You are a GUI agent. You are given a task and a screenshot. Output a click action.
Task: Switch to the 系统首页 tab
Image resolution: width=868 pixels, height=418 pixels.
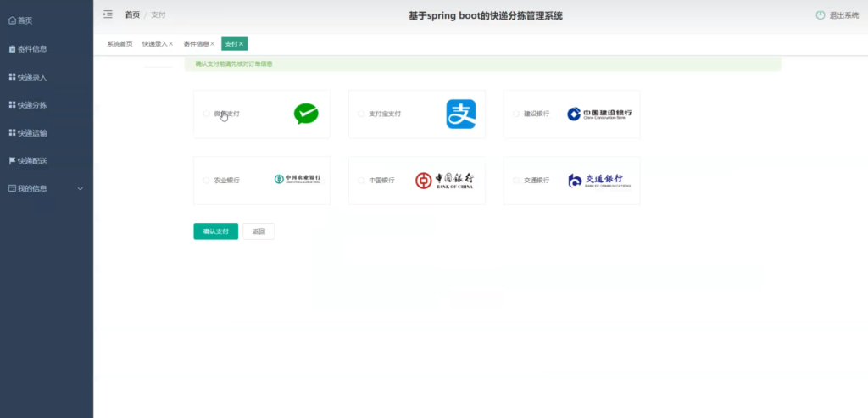[120, 44]
